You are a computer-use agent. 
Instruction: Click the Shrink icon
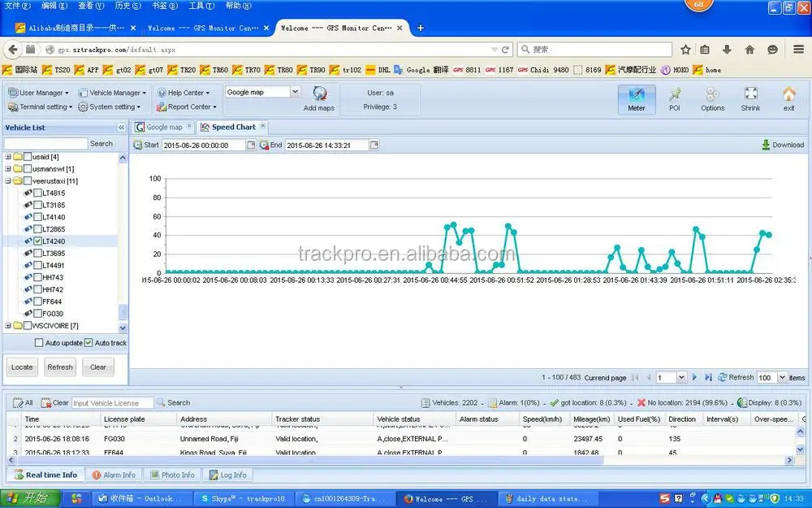(749, 98)
